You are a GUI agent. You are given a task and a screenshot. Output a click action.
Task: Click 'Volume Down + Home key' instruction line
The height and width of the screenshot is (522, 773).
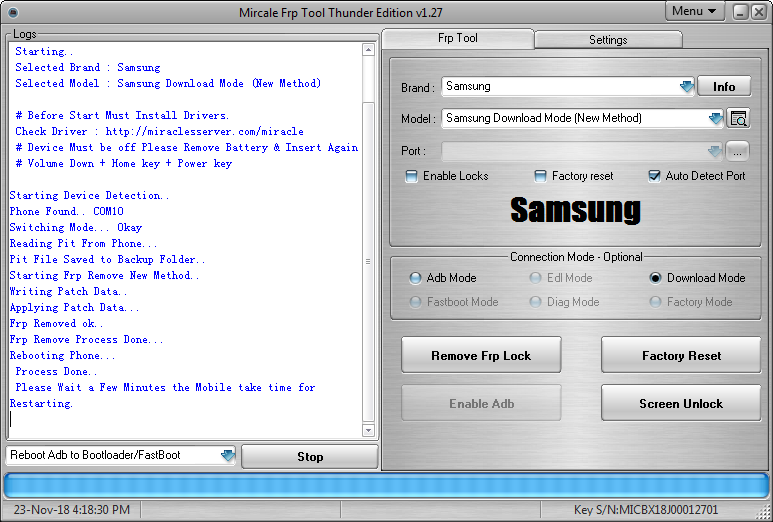[x=124, y=164]
